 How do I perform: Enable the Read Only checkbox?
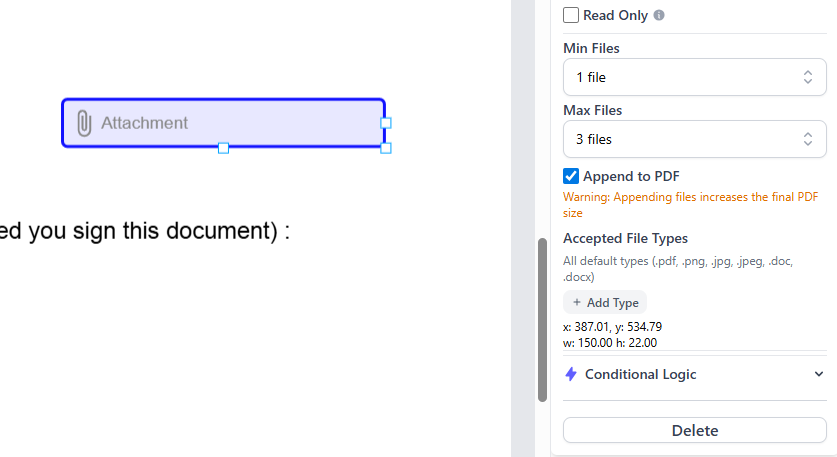[x=571, y=15]
